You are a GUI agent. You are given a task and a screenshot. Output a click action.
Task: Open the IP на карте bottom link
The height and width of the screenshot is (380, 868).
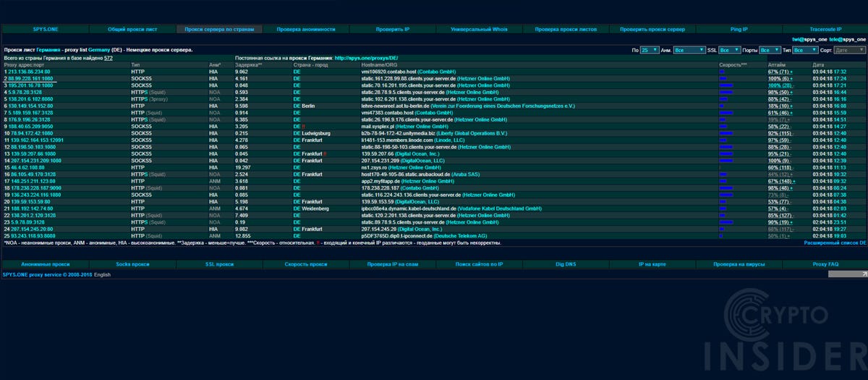[651, 264]
